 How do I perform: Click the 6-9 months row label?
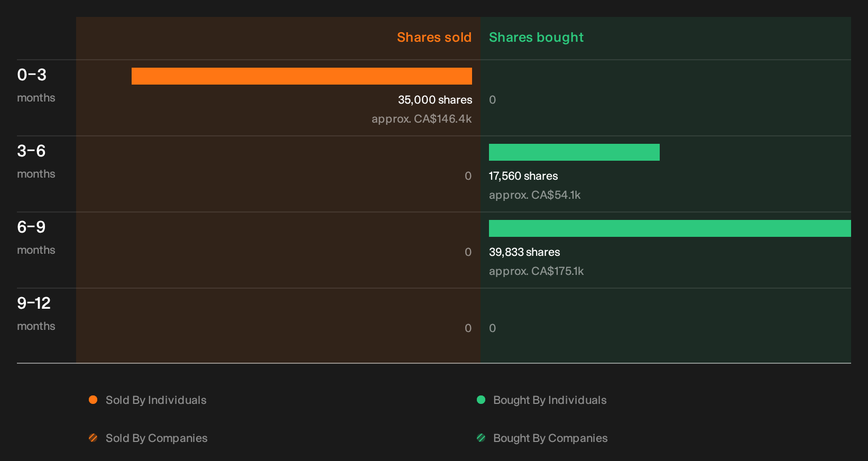pos(36,237)
